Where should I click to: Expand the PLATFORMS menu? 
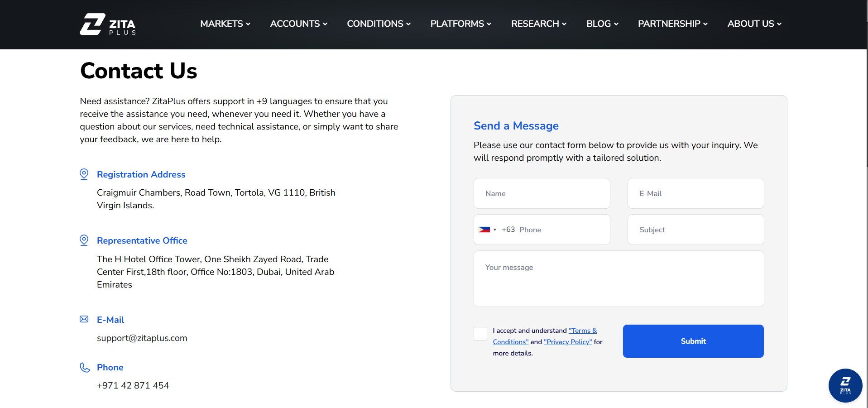click(x=461, y=24)
